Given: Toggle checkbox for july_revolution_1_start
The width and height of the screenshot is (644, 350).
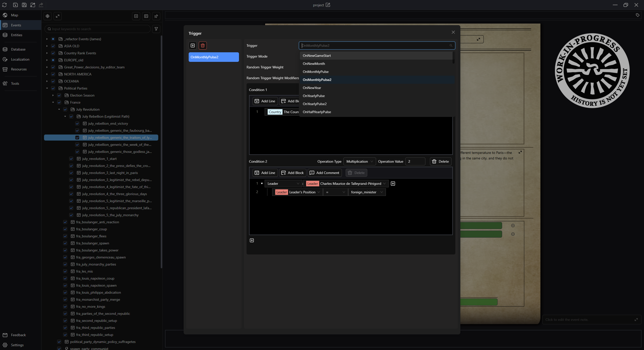Looking at the screenshot, I should coord(71,159).
